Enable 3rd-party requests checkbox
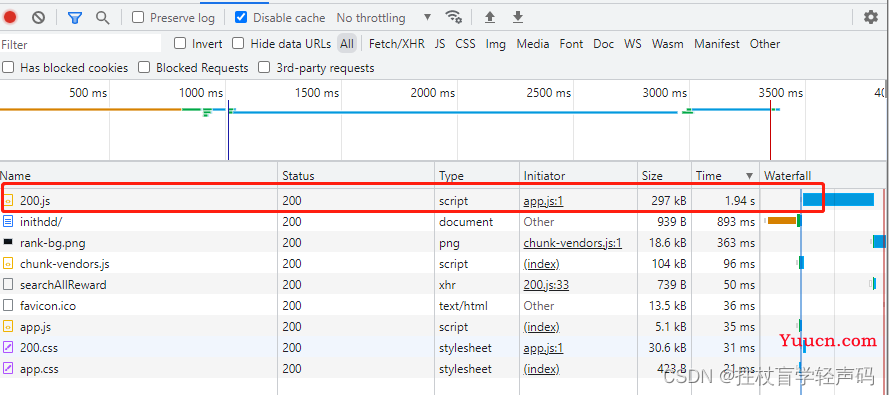Screen dimensions: 889x395 264,68
